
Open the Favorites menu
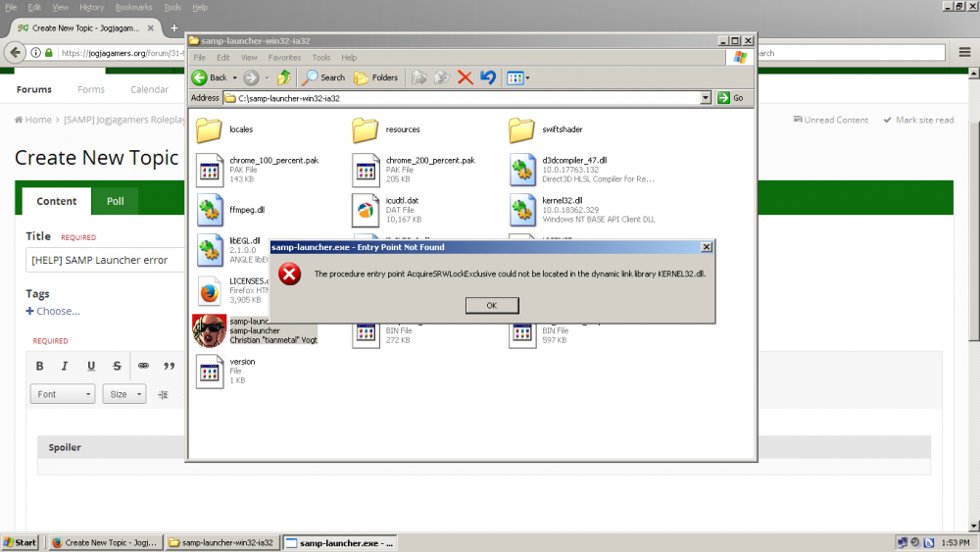coord(284,58)
